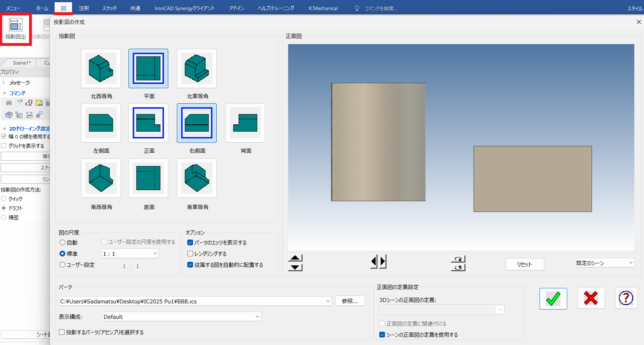Select the 底面 bottom view icon
Screen dimensions: 644x345
148,178
